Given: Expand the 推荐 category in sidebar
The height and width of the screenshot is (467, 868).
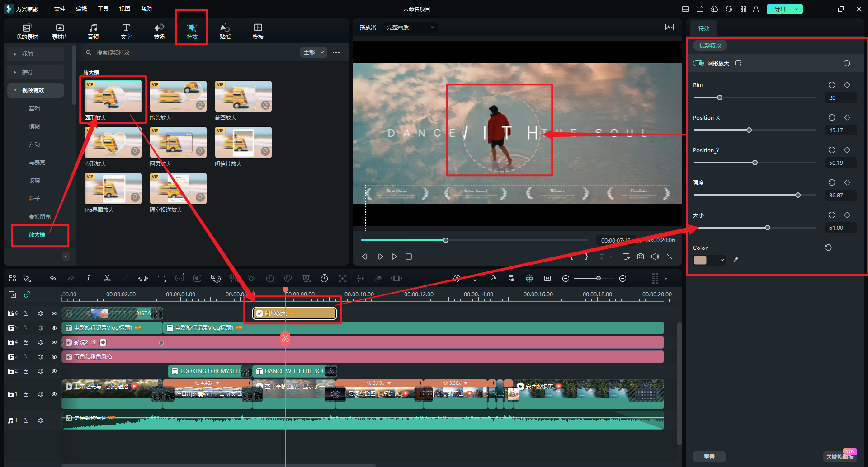Looking at the screenshot, I should click(x=28, y=72).
